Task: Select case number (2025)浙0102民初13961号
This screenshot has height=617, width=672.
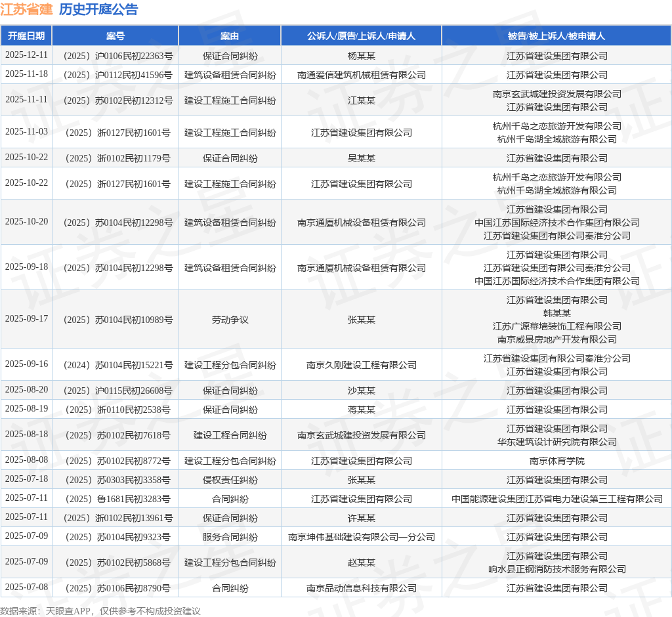Action: pos(118,519)
